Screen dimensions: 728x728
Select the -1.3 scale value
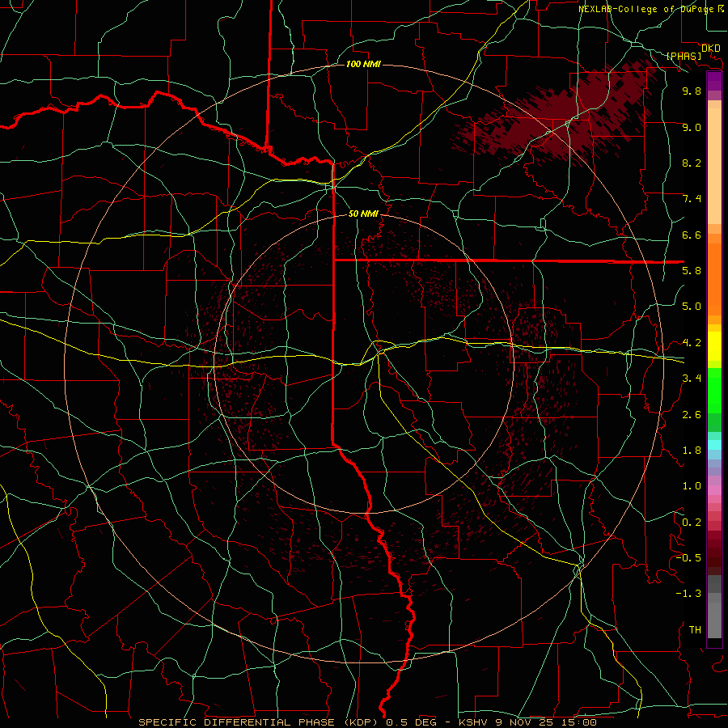point(688,594)
